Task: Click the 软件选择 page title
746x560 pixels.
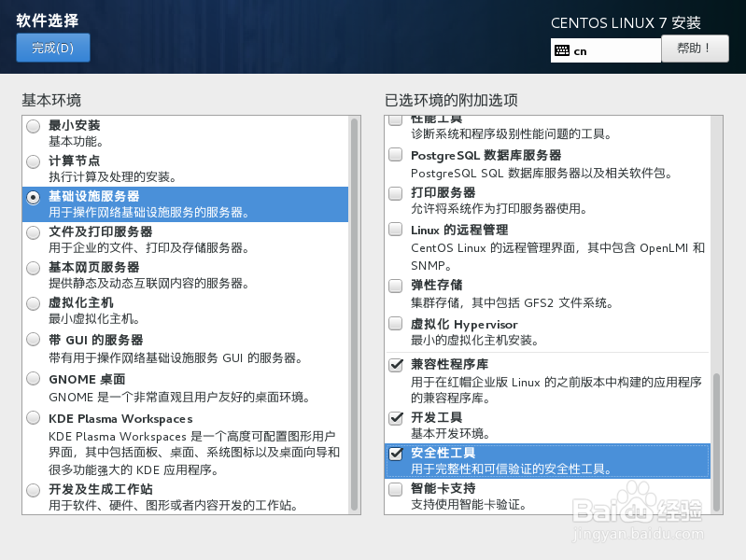Action: click(48, 21)
